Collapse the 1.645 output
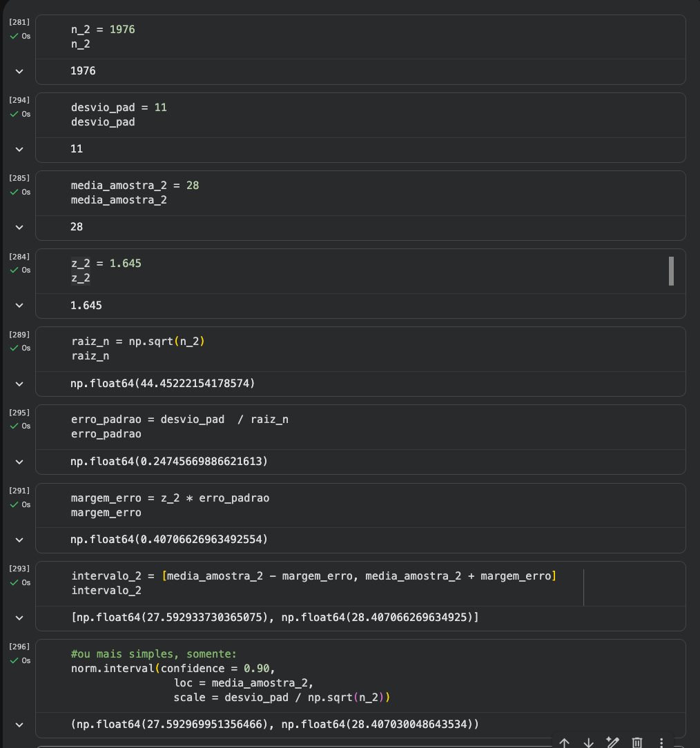 (19, 305)
